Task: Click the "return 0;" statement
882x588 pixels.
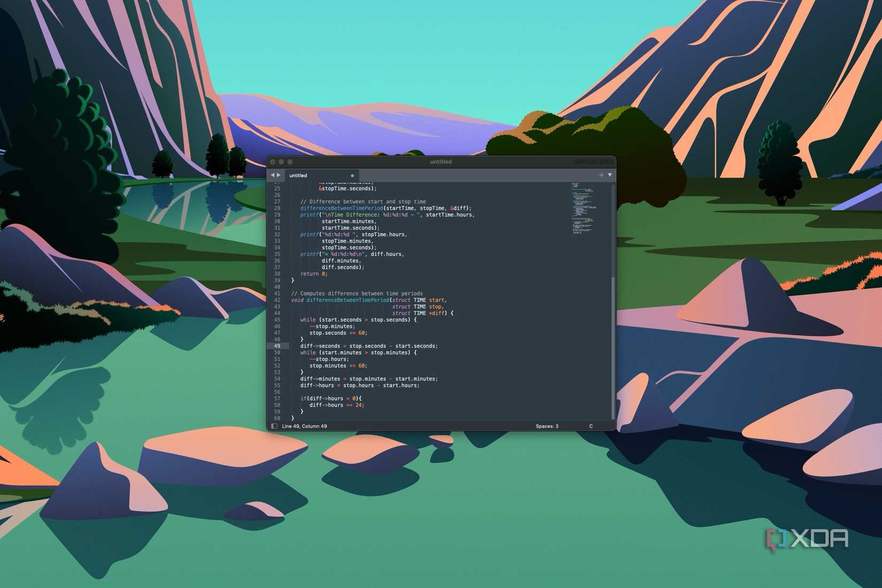Action: [314, 274]
